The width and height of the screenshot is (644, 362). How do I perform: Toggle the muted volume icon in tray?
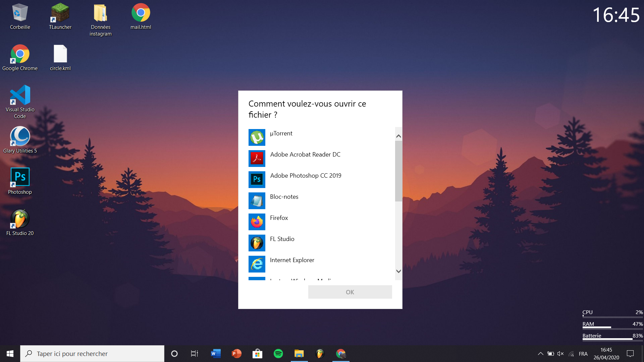click(560, 354)
